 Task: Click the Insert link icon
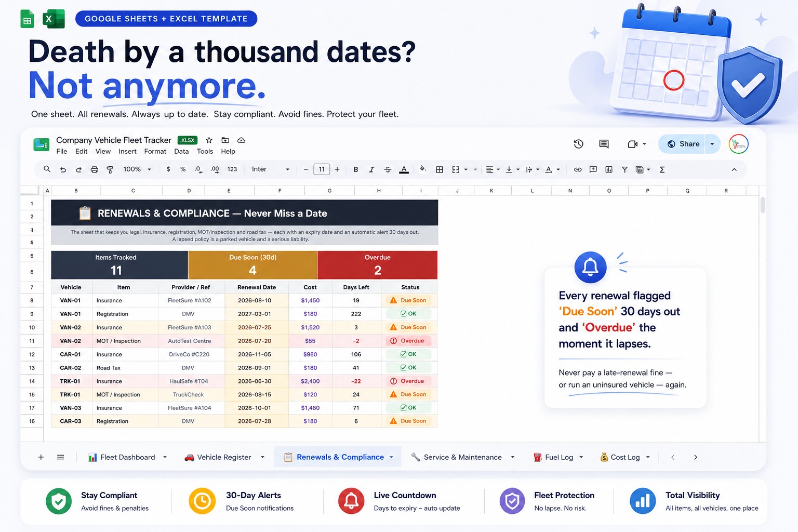[x=577, y=169]
